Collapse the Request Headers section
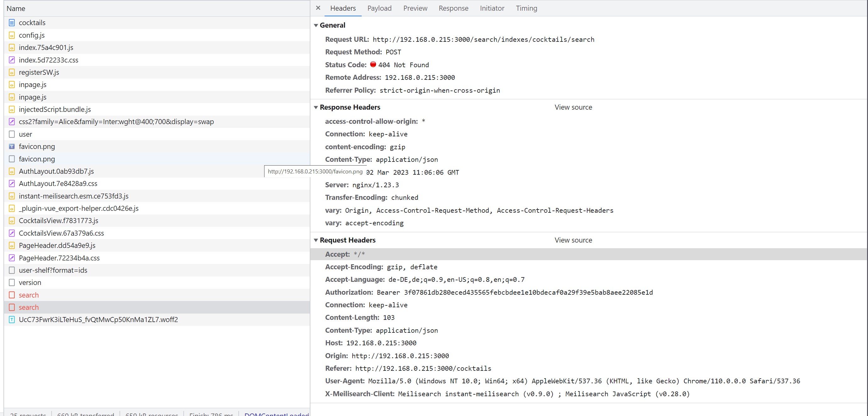Viewport: 868px width, 416px height. click(x=316, y=240)
